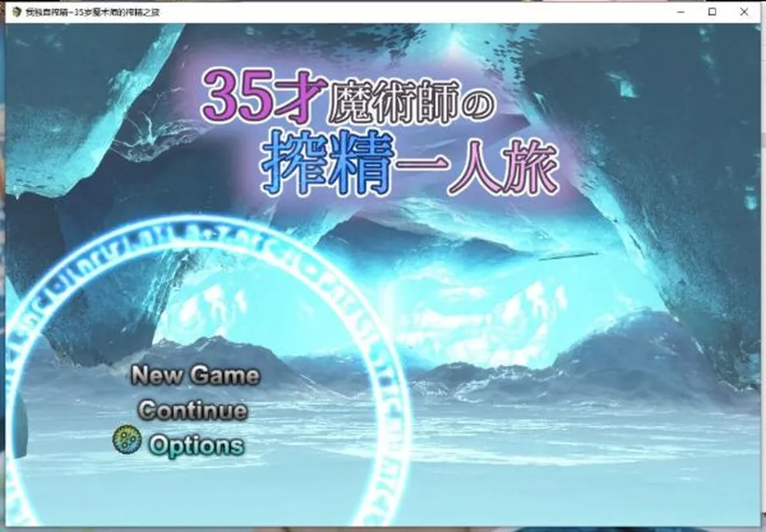Maximize the game window
This screenshot has width=766, height=532.
(x=713, y=12)
